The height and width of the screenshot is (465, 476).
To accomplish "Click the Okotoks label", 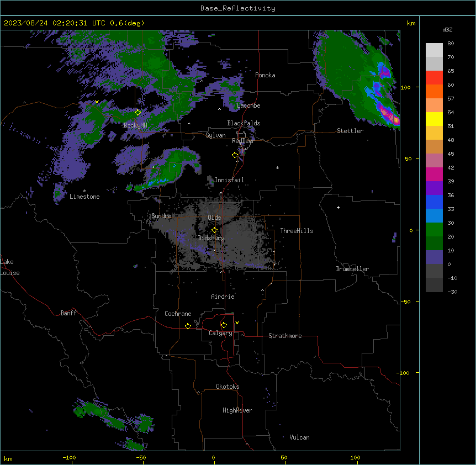I will tap(228, 387).
